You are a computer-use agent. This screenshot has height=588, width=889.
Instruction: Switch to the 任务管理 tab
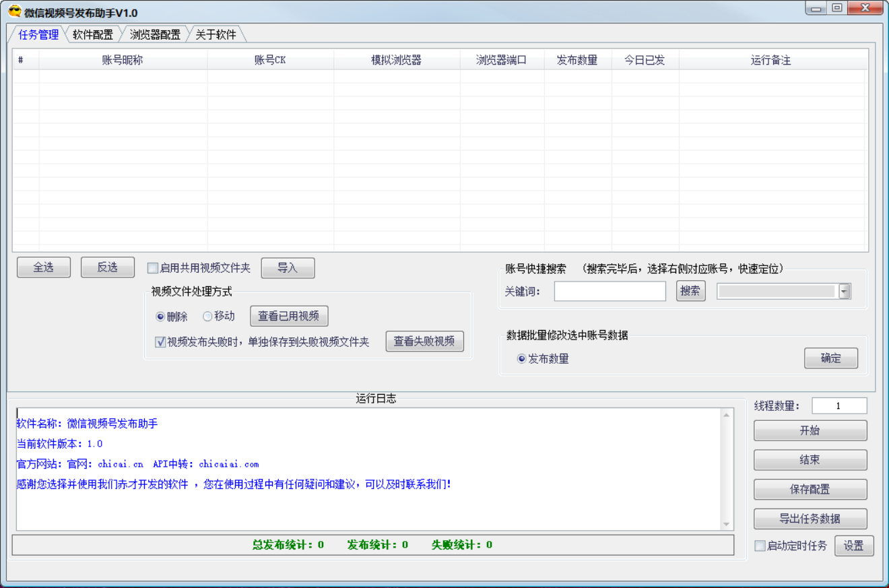[38, 35]
